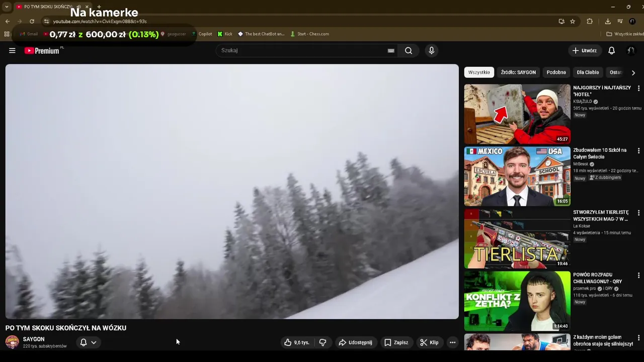Open SAYGON channel name link
Viewport: 644px width, 362px height.
coord(34,339)
